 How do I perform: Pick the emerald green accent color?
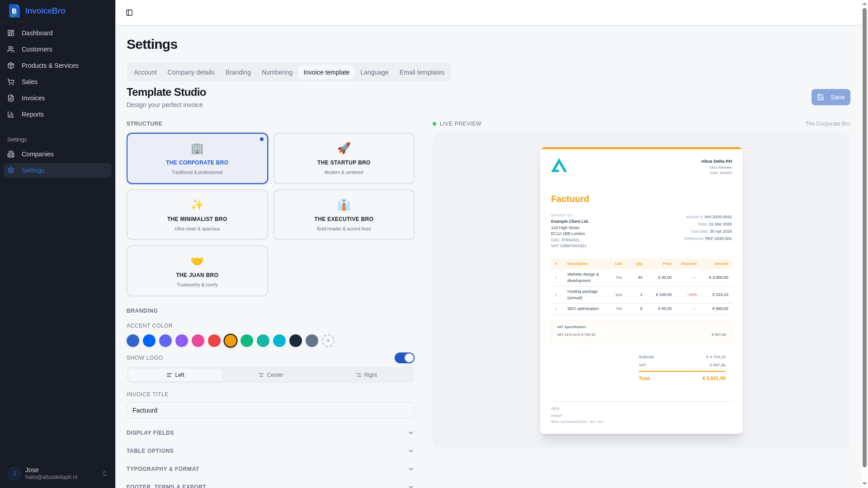coord(247,341)
